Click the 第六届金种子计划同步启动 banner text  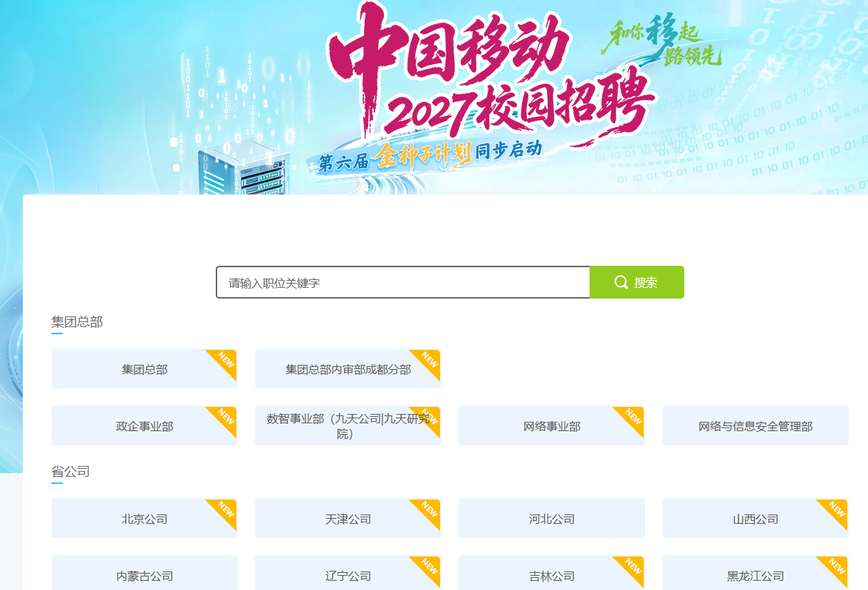tap(430, 157)
